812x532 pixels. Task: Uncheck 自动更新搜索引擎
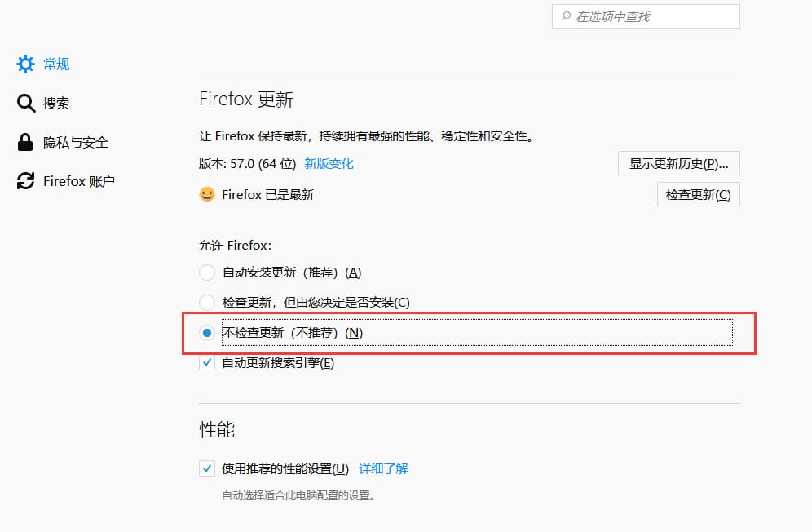click(206, 362)
